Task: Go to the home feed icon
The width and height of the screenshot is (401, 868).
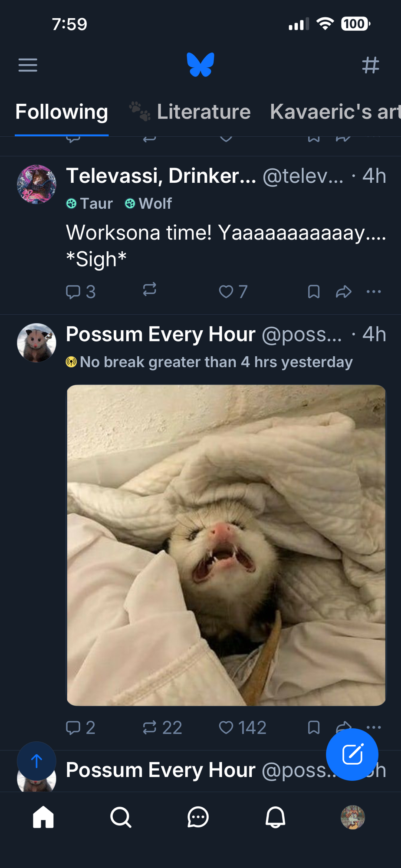Action: pyautogui.click(x=43, y=818)
